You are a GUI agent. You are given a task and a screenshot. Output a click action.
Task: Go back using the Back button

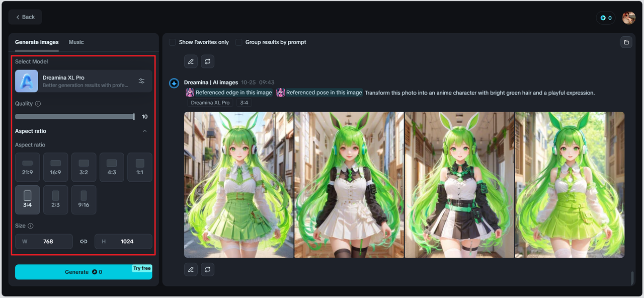click(25, 17)
